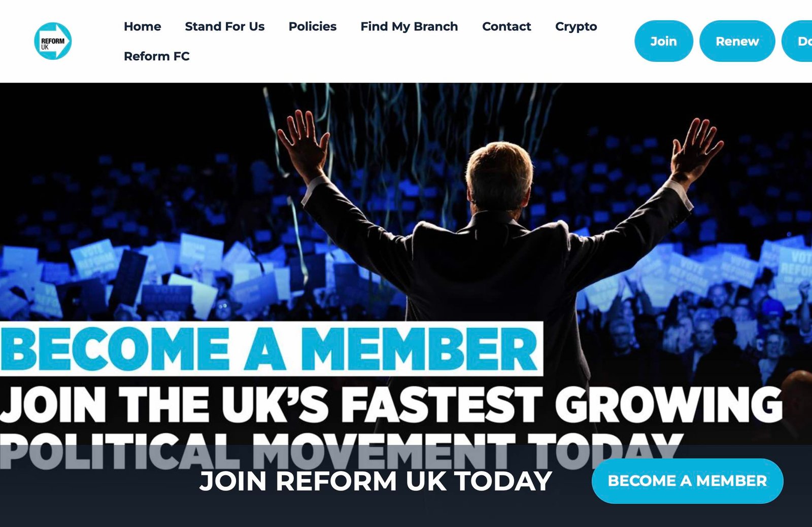Image resolution: width=812 pixels, height=527 pixels.
Task: Click the blue Join button
Action: point(663,41)
